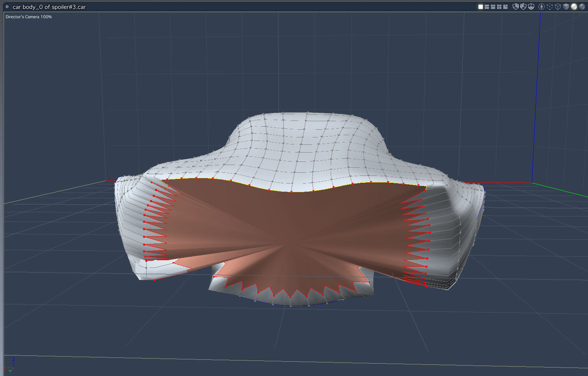The width and height of the screenshot is (588, 376).
Task: Click the up-arrow camera navigation icon
Action: [x=542, y=7]
